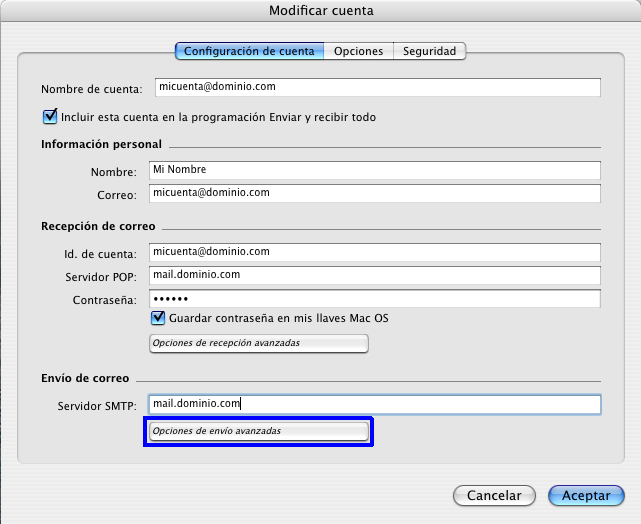Select the Servidor POP field

374,275
